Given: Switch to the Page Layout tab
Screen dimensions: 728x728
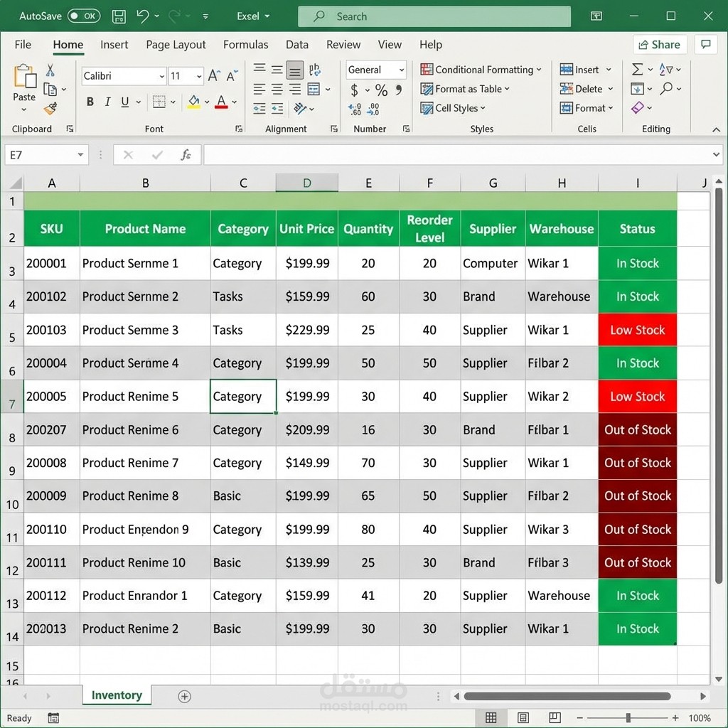Looking at the screenshot, I should coord(176,45).
